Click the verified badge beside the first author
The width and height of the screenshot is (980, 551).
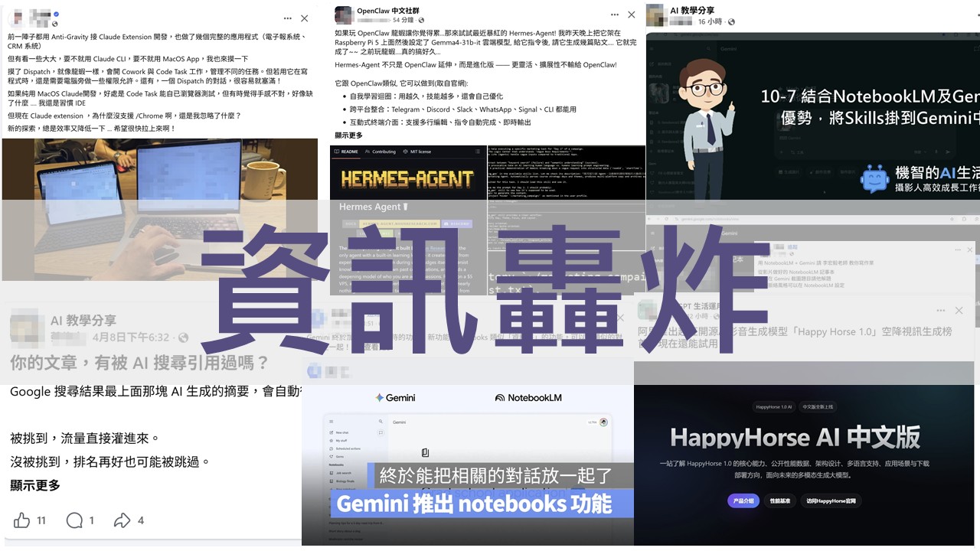[x=57, y=15]
